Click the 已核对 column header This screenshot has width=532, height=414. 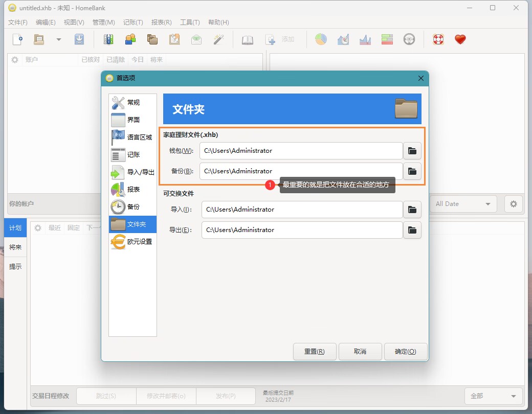click(90, 60)
